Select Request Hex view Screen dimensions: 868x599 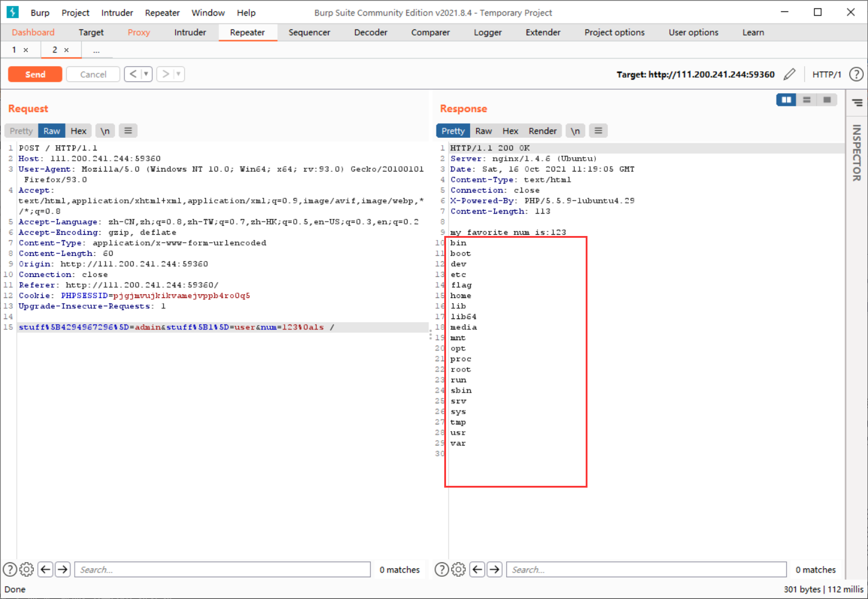(x=78, y=131)
